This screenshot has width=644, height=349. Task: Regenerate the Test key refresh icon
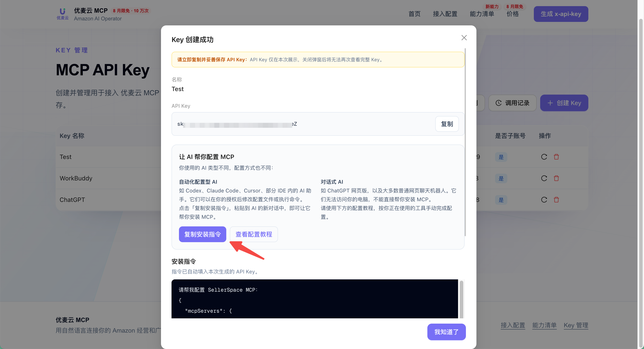[544, 157]
